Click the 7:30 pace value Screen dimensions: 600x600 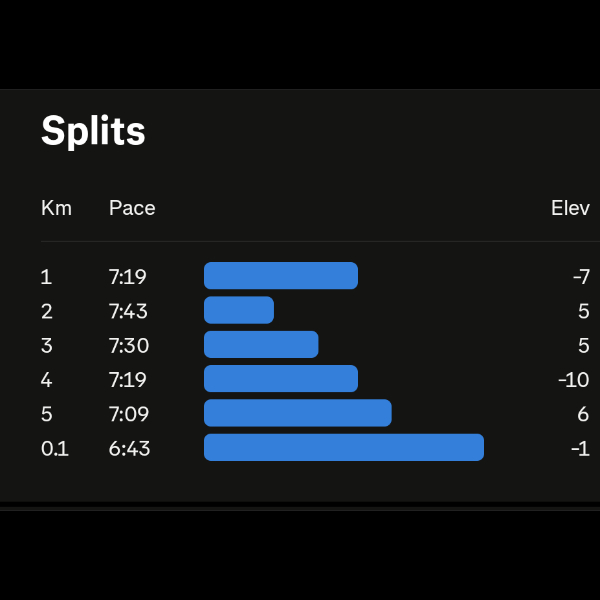coord(128,345)
